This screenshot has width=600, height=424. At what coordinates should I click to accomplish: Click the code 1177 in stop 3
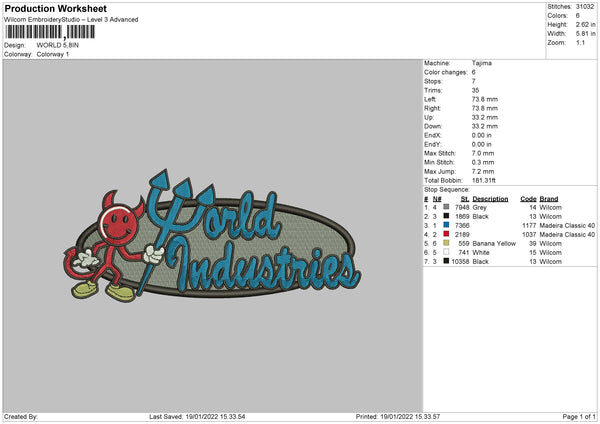tap(529, 225)
